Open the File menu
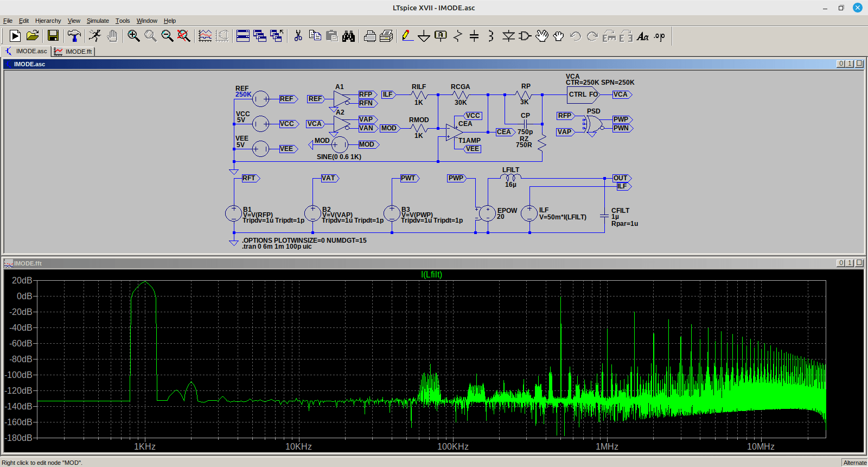The height and width of the screenshot is (467, 868). [8, 21]
